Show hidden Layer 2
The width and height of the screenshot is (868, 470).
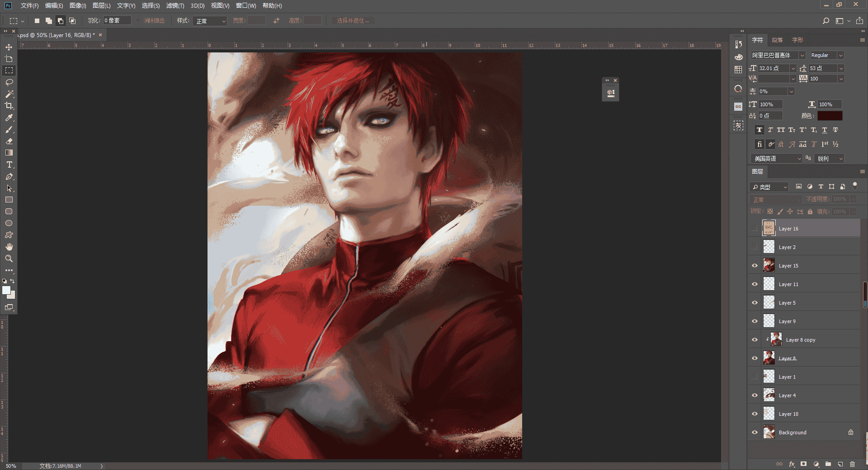755,247
